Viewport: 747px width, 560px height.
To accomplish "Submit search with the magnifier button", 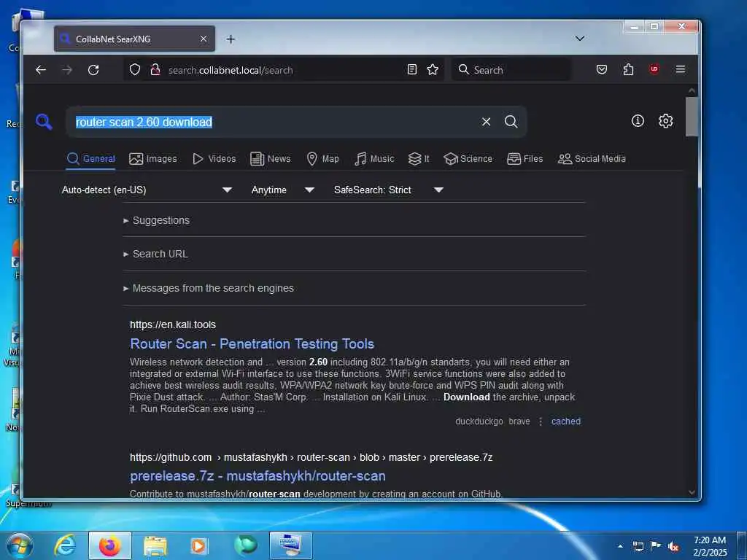I will 511,122.
